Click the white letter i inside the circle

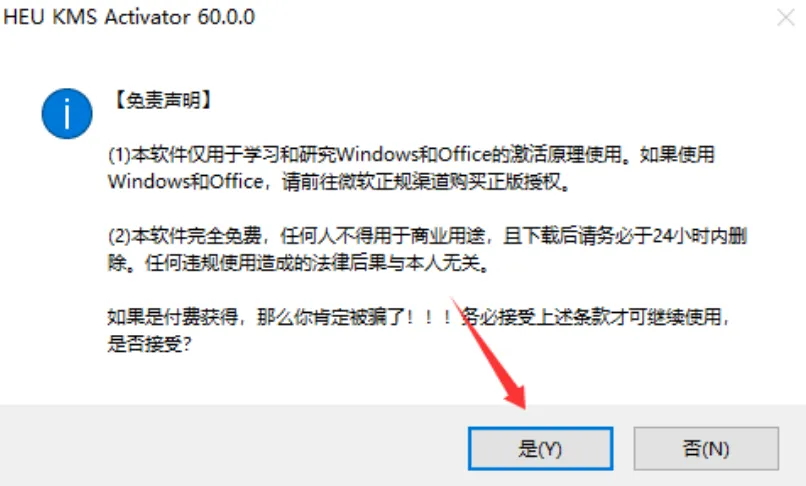pos(67,113)
